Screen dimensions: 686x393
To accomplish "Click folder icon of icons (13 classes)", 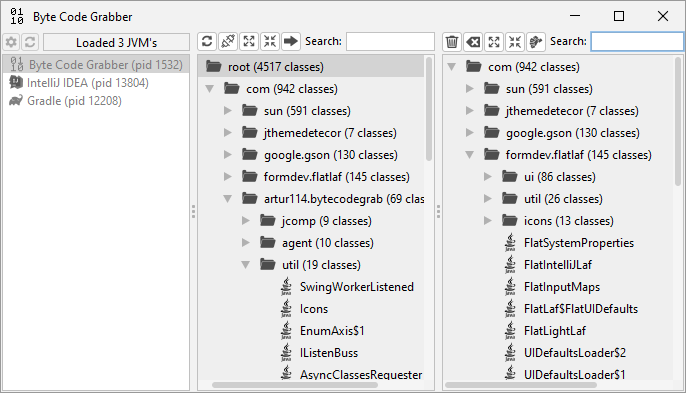I will coord(510,220).
